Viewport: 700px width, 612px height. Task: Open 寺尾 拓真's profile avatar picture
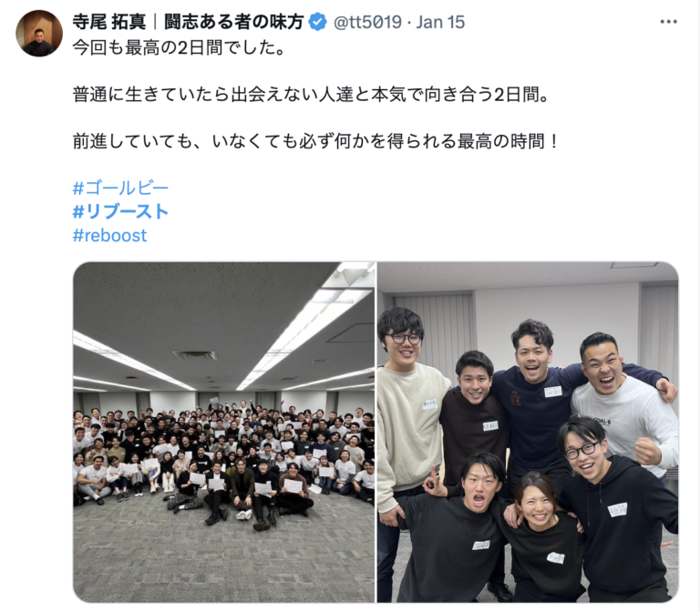[39, 34]
